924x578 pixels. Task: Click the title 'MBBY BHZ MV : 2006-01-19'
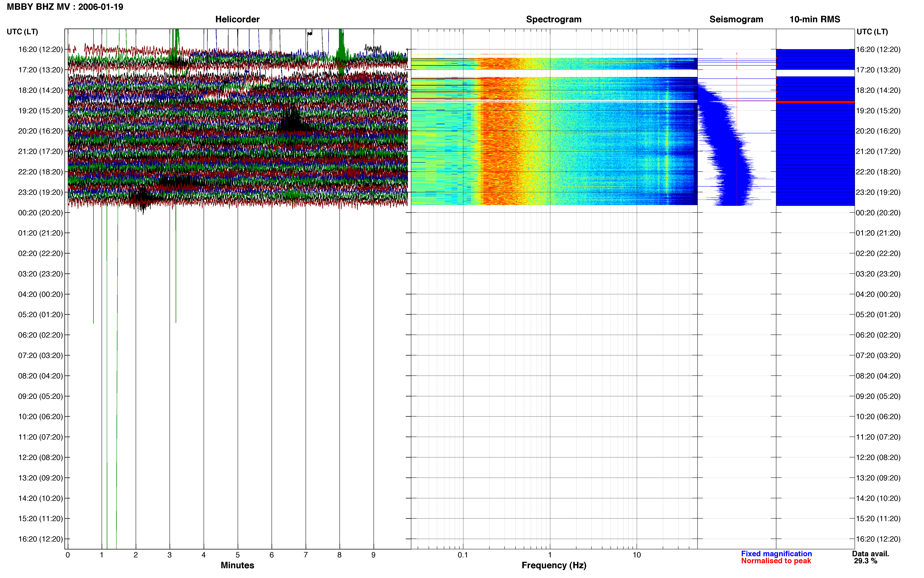(65, 7)
